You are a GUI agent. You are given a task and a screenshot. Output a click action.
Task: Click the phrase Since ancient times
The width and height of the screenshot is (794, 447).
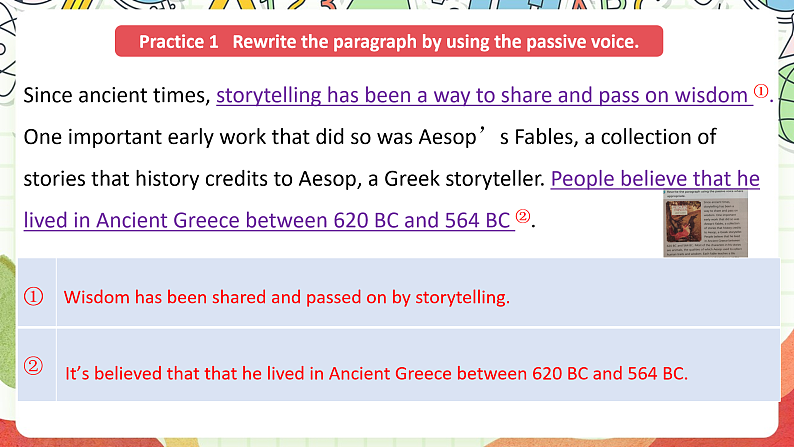(x=117, y=95)
